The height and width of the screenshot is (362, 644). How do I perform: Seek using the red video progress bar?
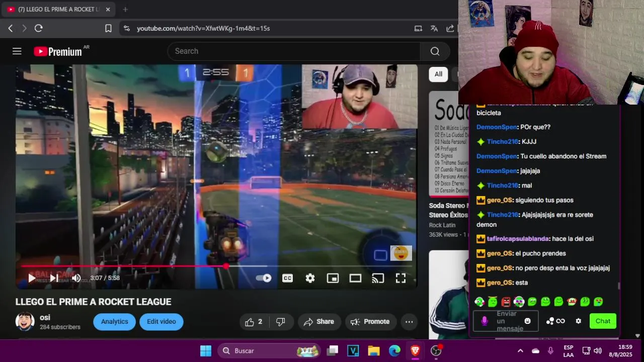point(216,266)
